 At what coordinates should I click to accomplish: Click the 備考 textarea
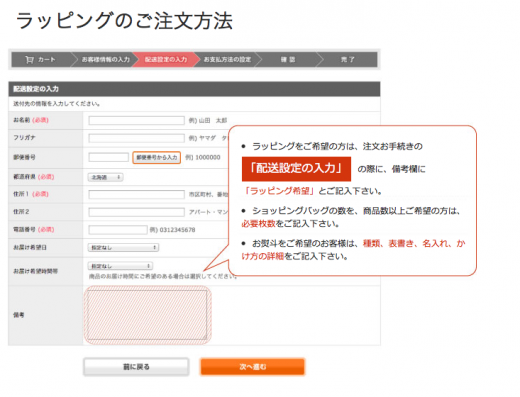pyautogui.click(x=147, y=315)
